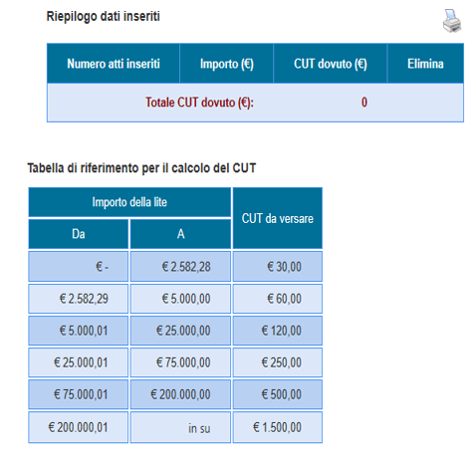This screenshot has width=476, height=465.
Task: Click the 'Importo della lite' header cell
Action: click(129, 202)
